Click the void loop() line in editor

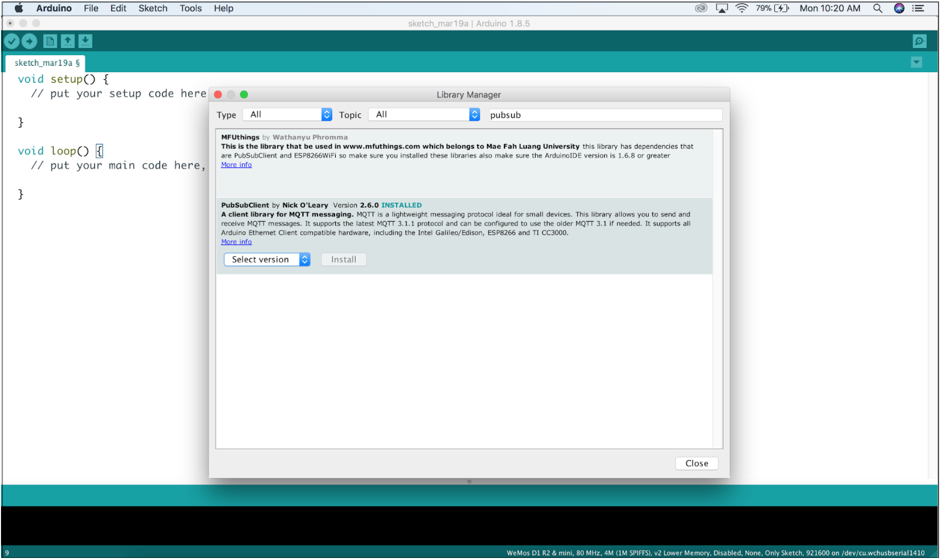(x=60, y=151)
